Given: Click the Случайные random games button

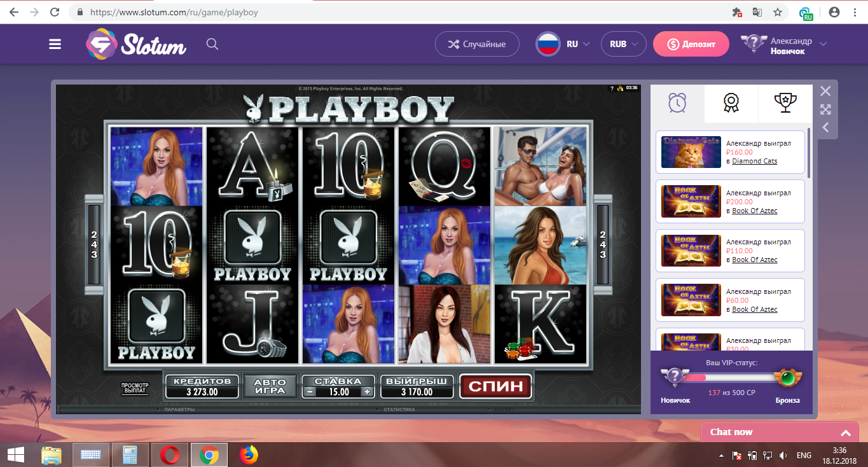Looking at the screenshot, I should pos(477,44).
